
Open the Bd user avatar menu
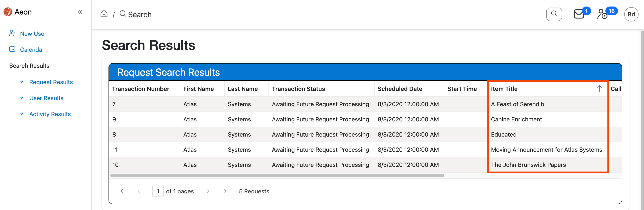631,14
